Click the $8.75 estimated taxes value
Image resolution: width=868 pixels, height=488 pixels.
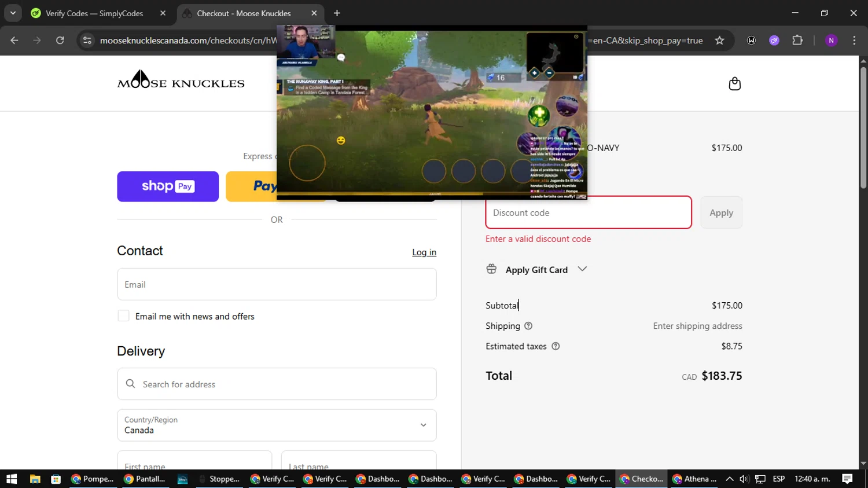(731, 346)
